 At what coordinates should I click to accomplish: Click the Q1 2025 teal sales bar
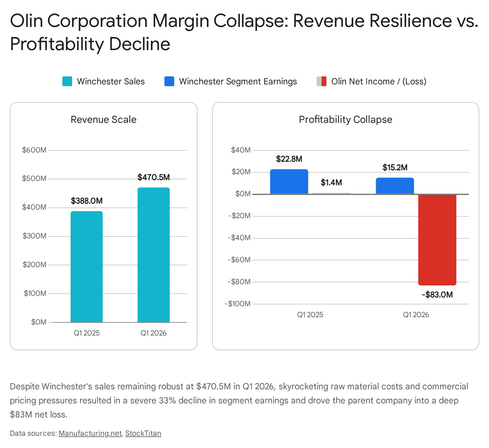tap(87, 267)
